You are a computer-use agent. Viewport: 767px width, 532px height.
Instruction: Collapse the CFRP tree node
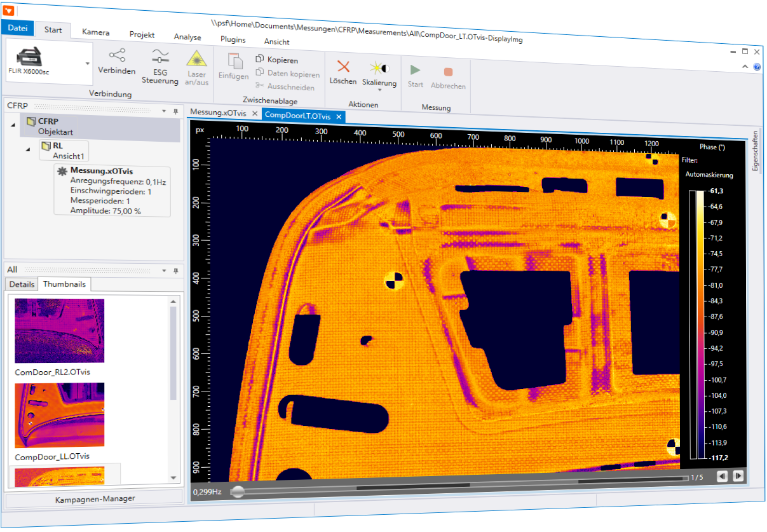click(x=13, y=125)
